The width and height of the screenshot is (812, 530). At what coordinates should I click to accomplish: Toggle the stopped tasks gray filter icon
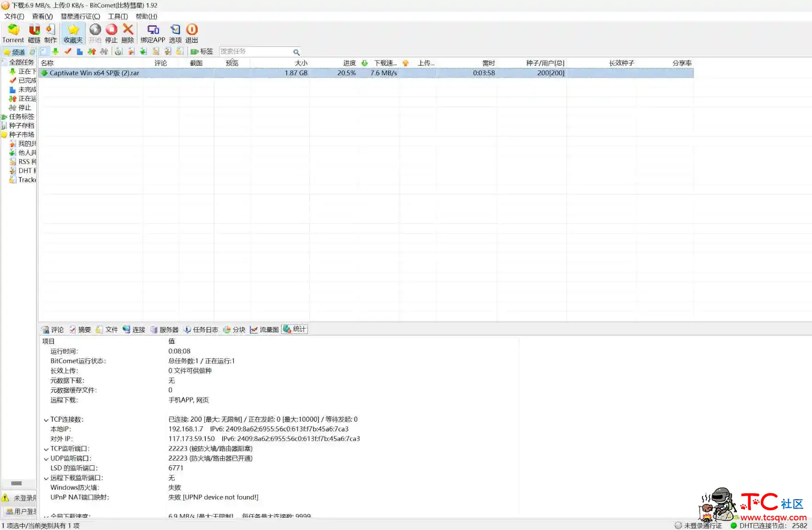coord(104,51)
